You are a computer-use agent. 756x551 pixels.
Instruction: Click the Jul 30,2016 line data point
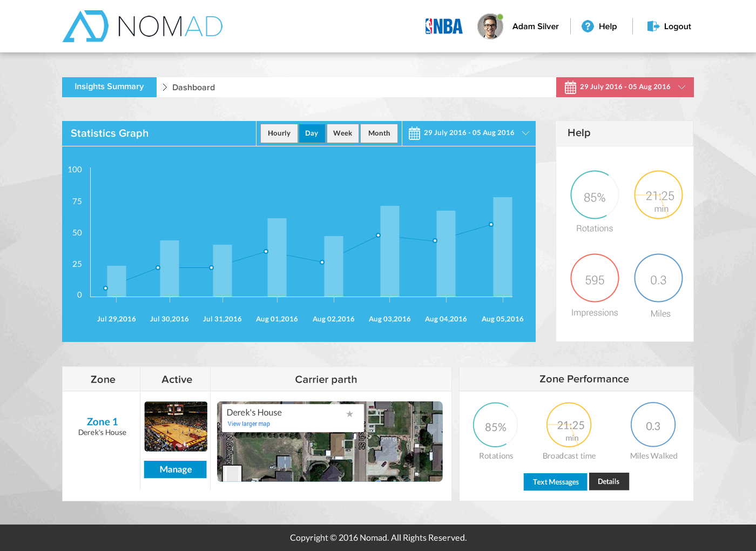[158, 268]
